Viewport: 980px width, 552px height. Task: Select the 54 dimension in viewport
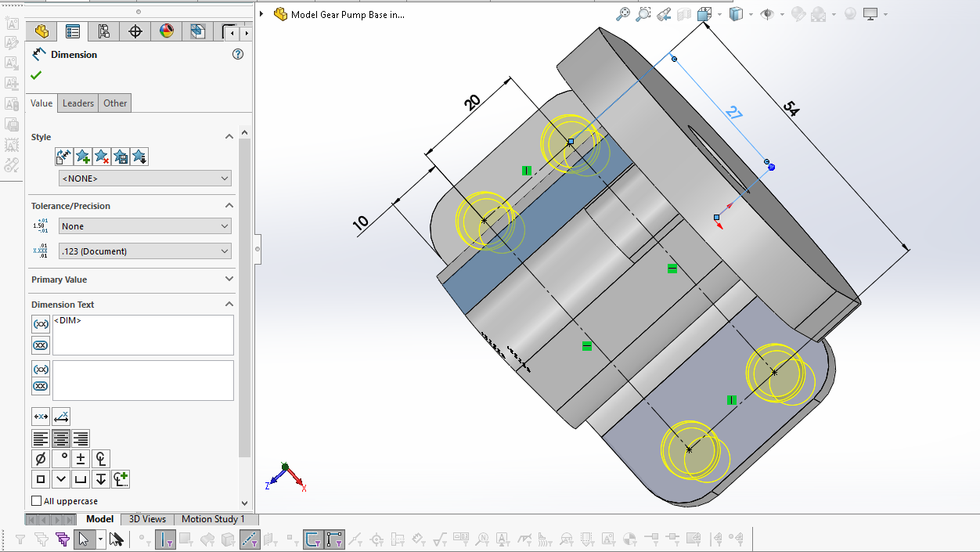tap(791, 110)
